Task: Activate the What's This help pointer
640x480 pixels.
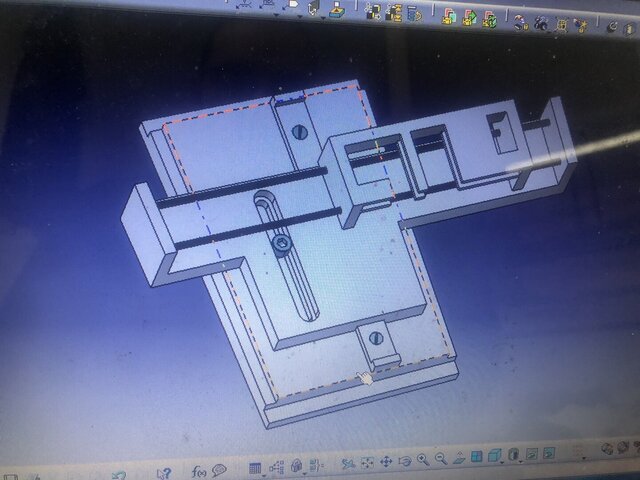Action: [x=164, y=473]
